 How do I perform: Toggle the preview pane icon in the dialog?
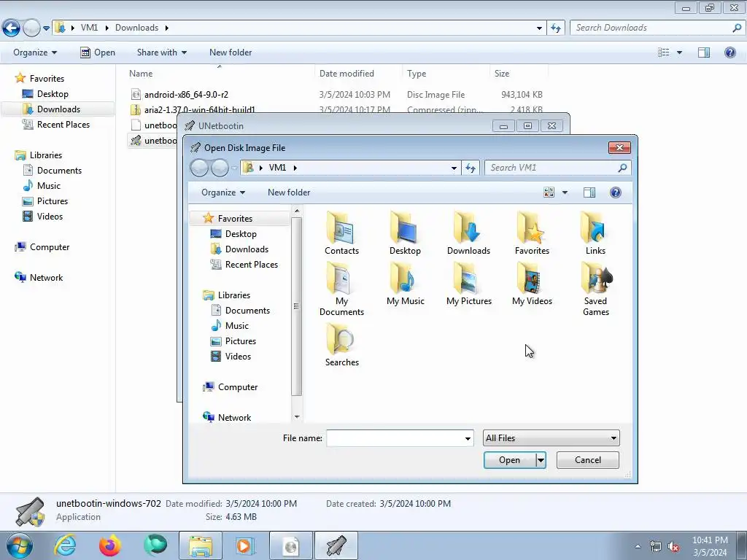pyautogui.click(x=589, y=192)
